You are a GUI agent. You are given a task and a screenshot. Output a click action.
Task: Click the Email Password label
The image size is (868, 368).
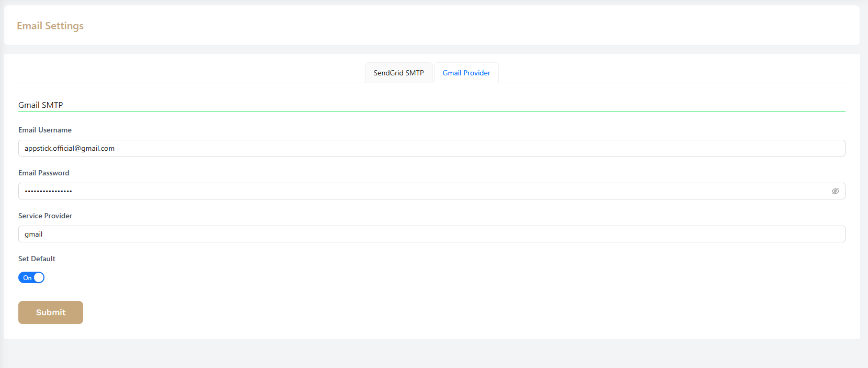44,173
